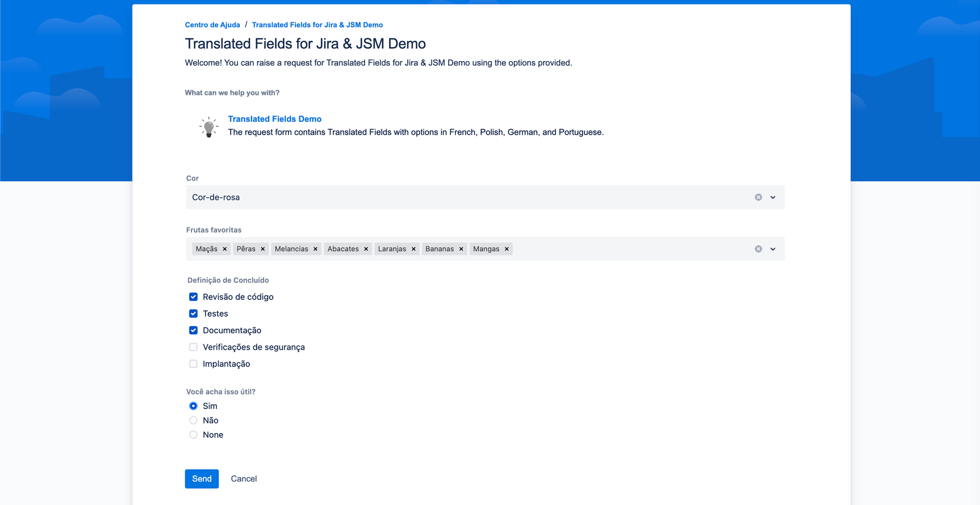This screenshot has width=980, height=505.
Task: Click the Send button
Action: tap(202, 479)
